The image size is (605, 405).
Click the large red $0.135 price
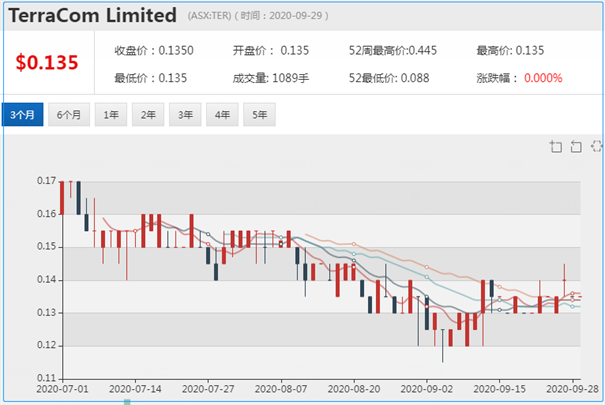coord(47,62)
